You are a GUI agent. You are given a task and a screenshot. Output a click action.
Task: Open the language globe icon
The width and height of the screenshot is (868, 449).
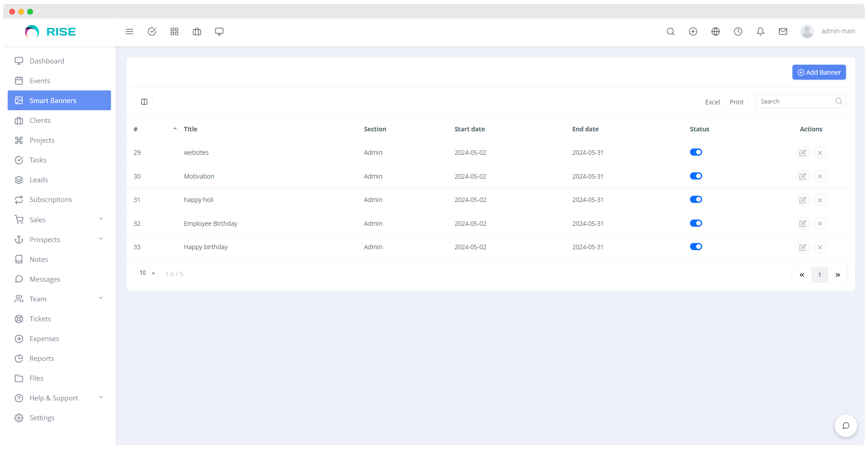[x=715, y=31]
